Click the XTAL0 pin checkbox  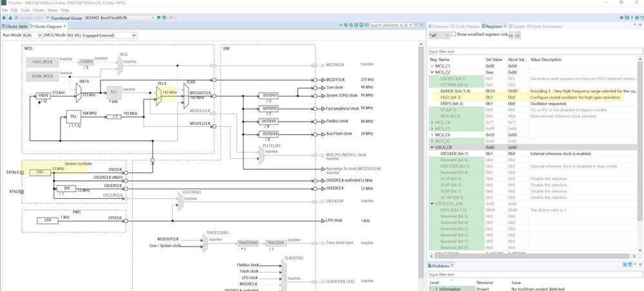tap(22, 191)
